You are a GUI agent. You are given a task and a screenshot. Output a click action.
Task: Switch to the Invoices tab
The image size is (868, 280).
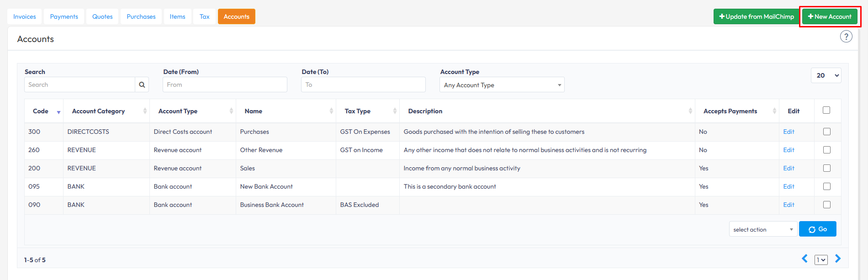tap(25, 16)
